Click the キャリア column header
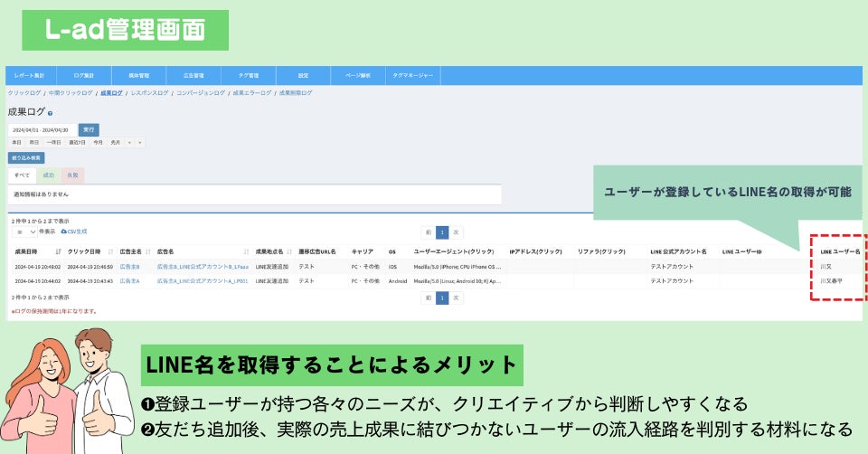 tap(362, 251)
